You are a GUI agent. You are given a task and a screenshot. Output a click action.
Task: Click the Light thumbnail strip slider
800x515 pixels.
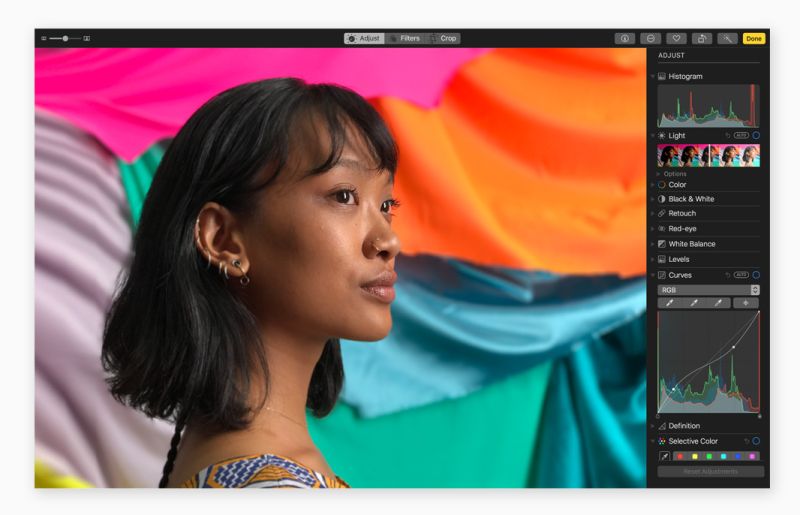tap(709, 156)
